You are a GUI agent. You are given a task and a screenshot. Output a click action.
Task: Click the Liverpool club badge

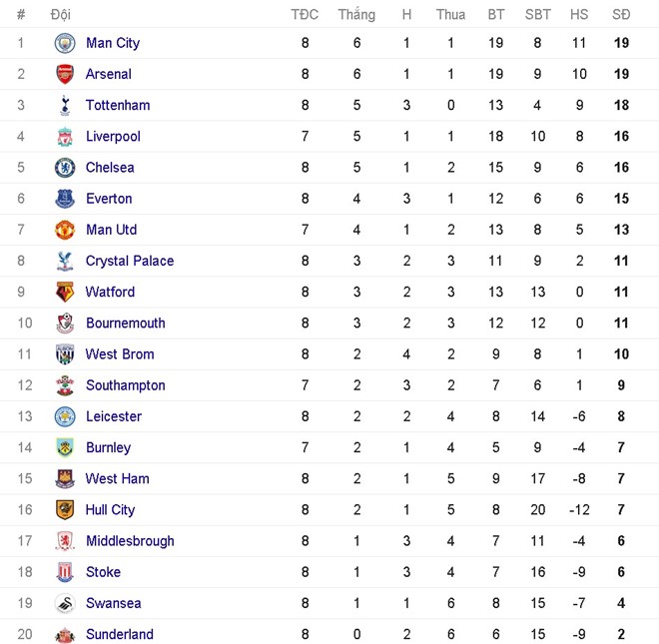[65, 137]
